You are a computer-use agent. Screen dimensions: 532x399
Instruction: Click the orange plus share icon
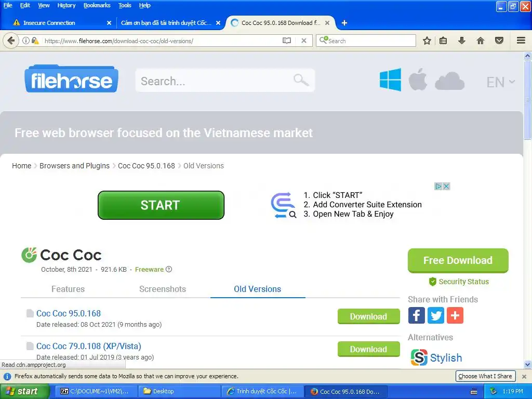pos(455,315)
